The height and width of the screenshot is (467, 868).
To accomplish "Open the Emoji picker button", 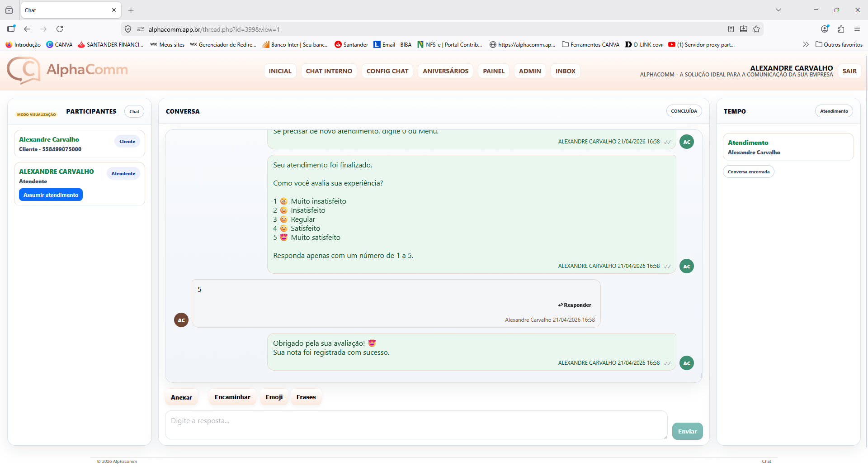I will point(274,397).
